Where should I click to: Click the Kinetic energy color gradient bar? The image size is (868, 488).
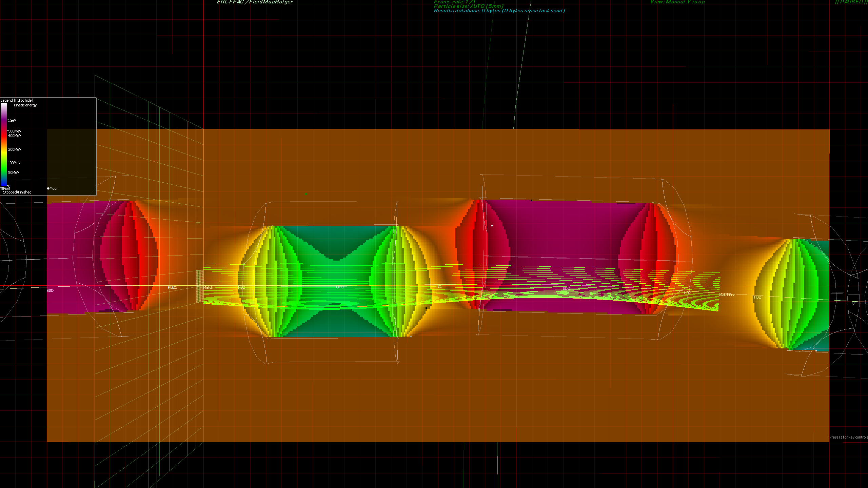click(4, 144)
